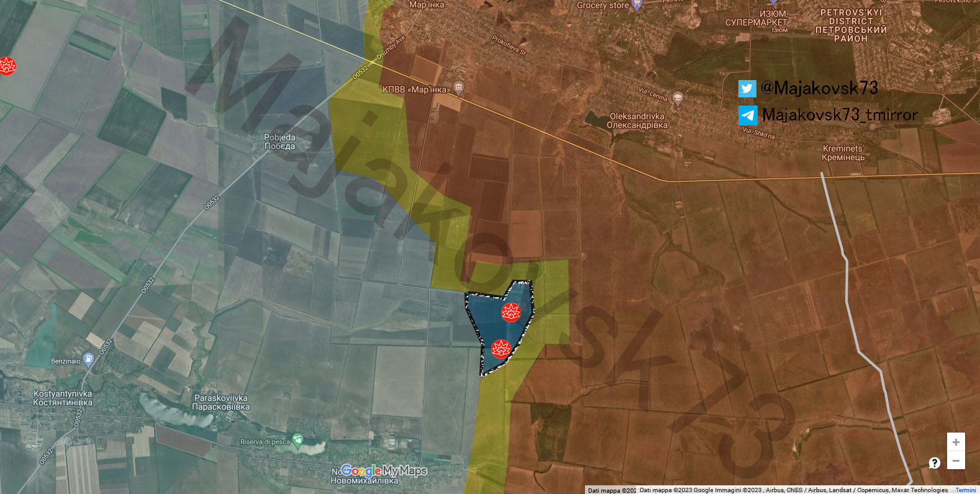Image resolution: width=980 pixels, height=494 pixels.
Task: Click the Prokofieva St street label
Action: (509, 45)
